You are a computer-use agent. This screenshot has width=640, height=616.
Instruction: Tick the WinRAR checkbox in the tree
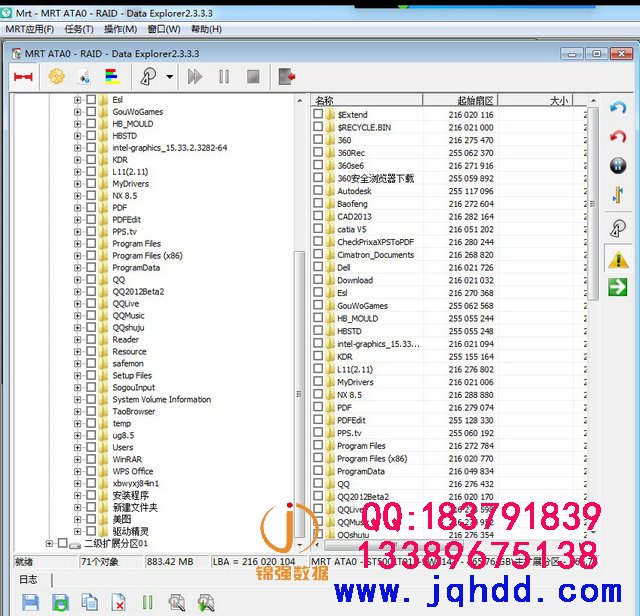[91, 459]
